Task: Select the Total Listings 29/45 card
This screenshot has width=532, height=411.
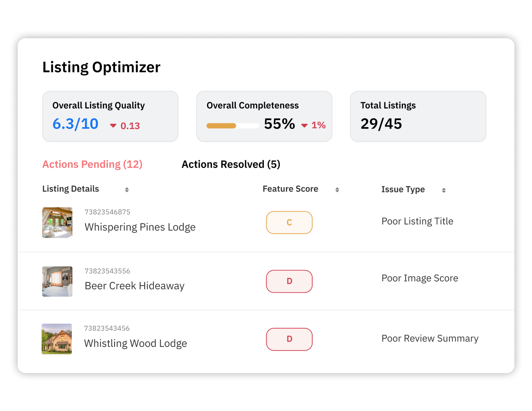Action: coord(418,116)
